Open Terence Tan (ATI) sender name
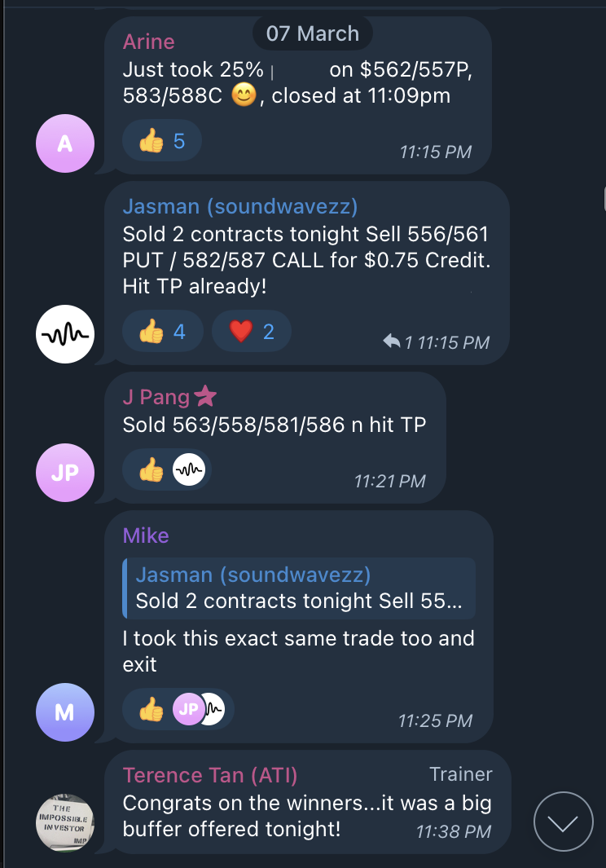The height and width of the screenshot is (868, 606). [x=209, y=775]
